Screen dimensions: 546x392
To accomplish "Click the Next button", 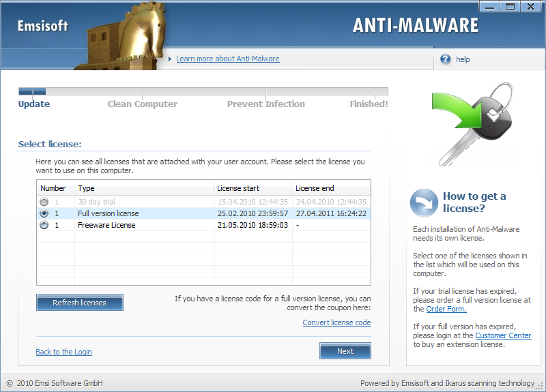I will [345, 351].
